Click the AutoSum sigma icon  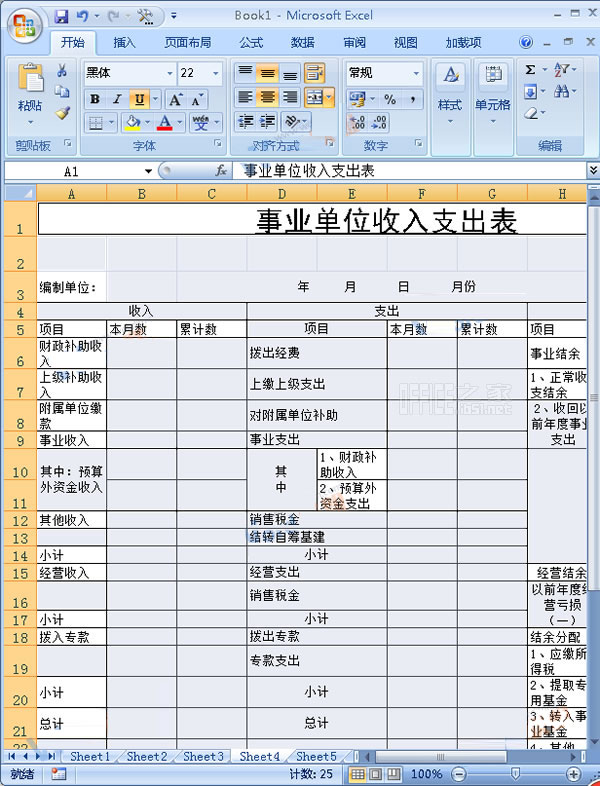point(530,70)
